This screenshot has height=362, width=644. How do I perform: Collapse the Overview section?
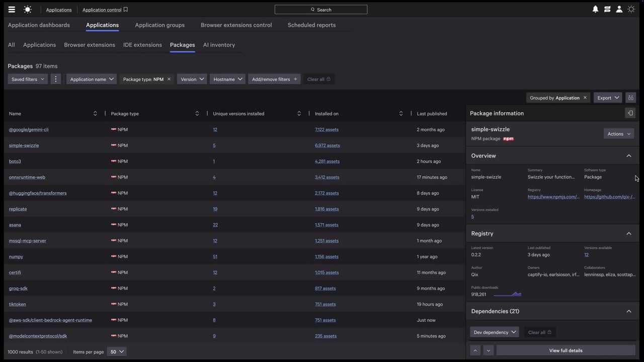click(628, 156)
